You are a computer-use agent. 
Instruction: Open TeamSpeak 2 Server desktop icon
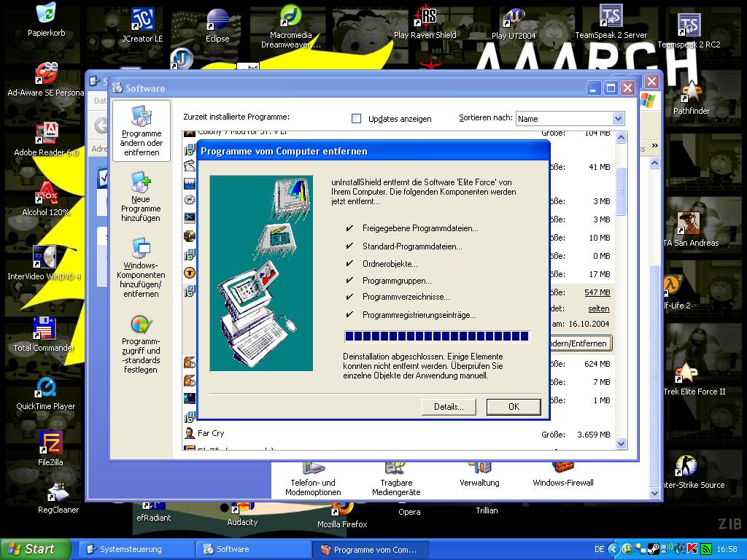pos(611,22)
